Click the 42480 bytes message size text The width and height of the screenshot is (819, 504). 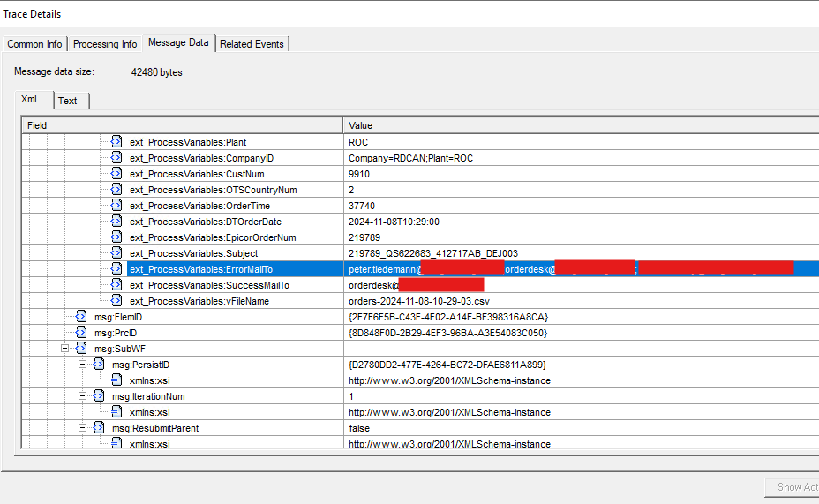point(157,72)
